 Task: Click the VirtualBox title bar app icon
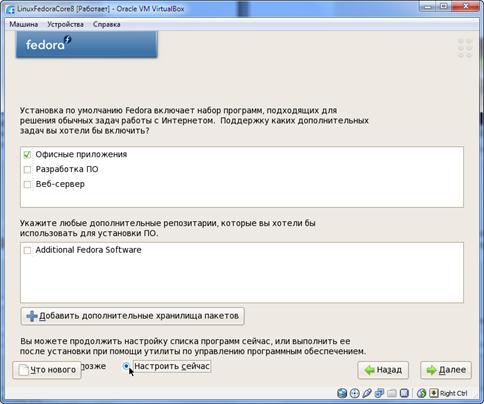point(10,9)
